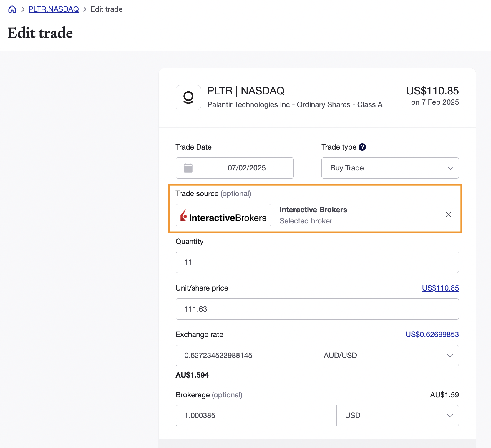This screenshot has width=491, height=448.
Task: Click the exchange rate value field
Action: pos(245,355)
